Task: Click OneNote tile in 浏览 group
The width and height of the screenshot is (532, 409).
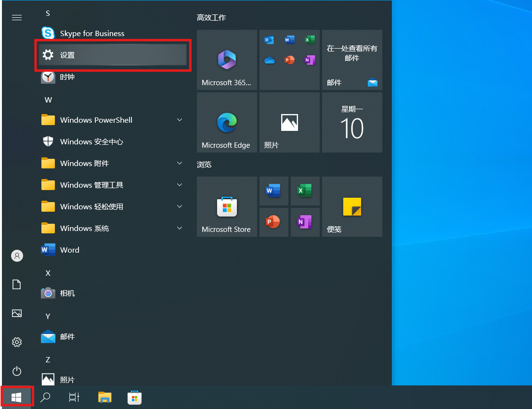Action: (305, 222)
